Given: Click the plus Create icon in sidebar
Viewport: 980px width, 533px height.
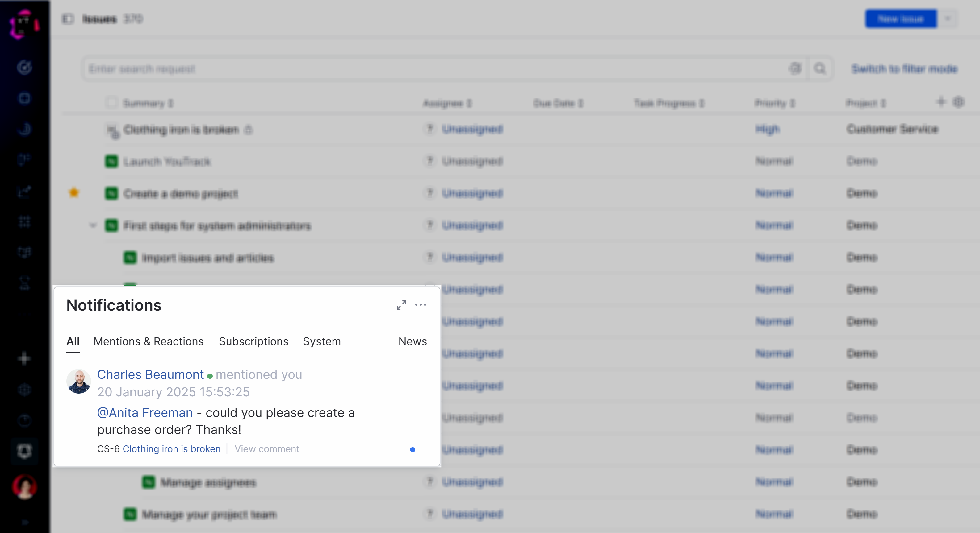Looking at the screenshot, I should pos(24,358).
